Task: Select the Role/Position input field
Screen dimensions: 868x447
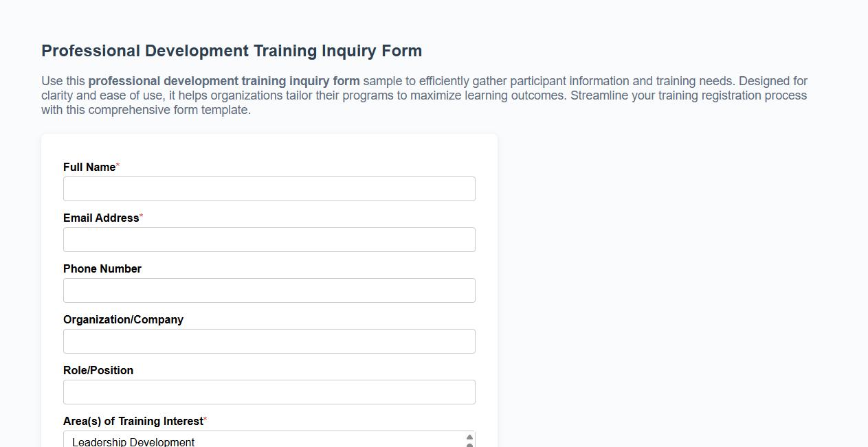Action: point(269,391)
